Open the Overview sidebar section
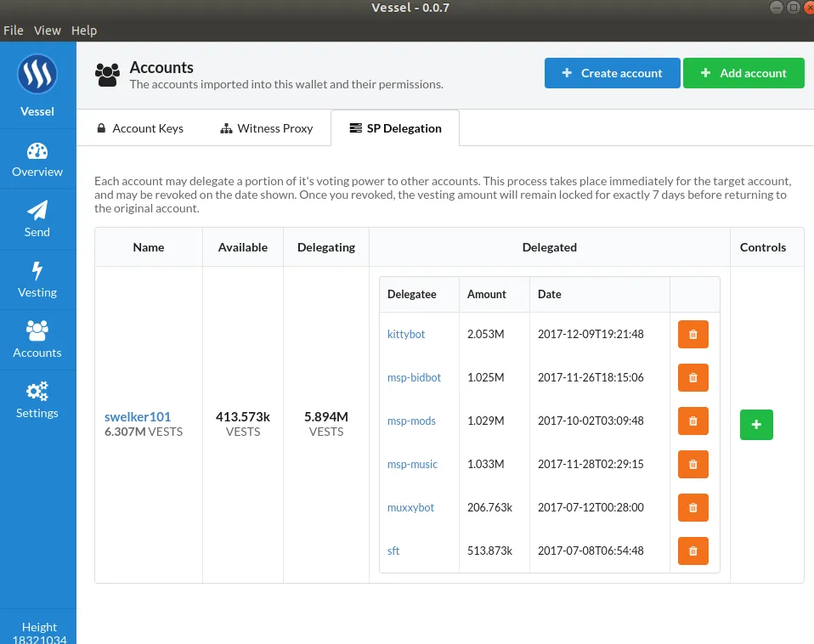The image size is (814, 644). click(x=37, y=160)
